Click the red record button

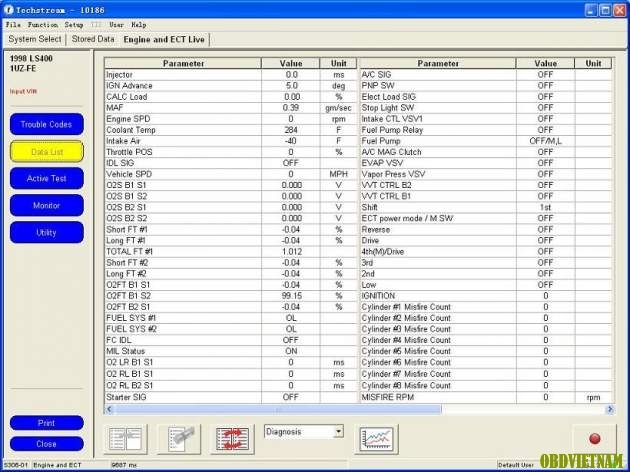point(595,439)
